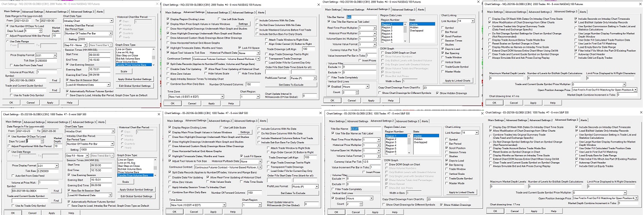This screenshot has width=644, height=215.
Task: Enable Transparent Trade Drawings in NQ Advanced Settings
Action: point(267,59)
